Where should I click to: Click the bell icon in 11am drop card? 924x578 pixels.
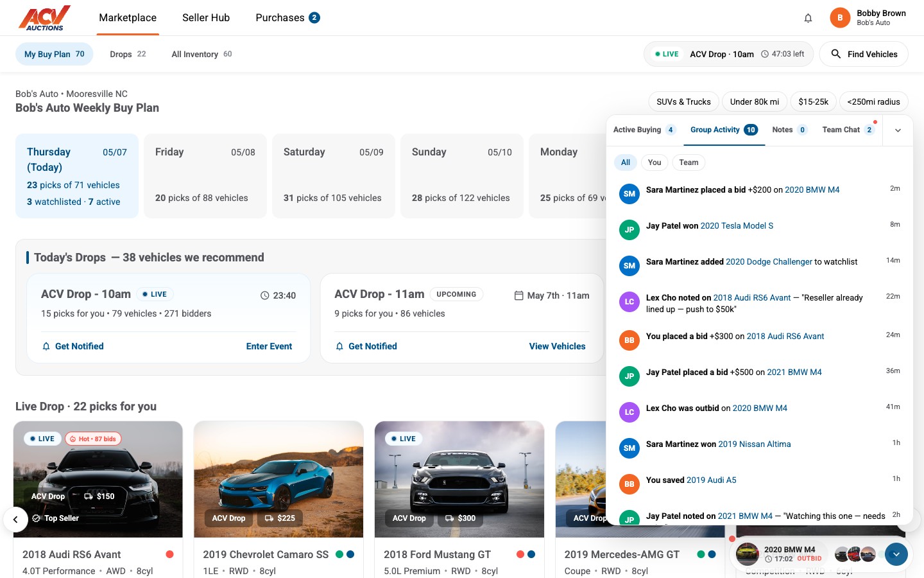[x=339, y=346]
